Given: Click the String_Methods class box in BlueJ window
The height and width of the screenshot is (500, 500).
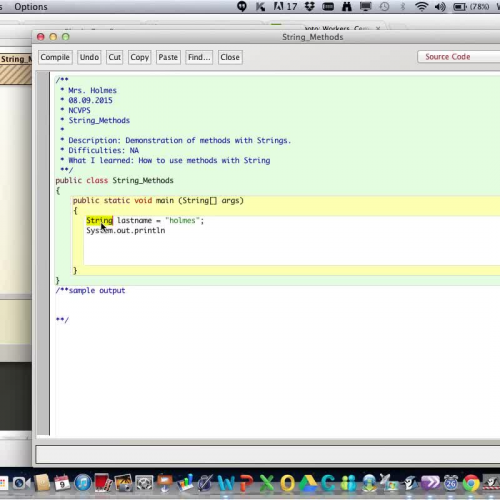Looking at the screenshot, I should (16, 68).
